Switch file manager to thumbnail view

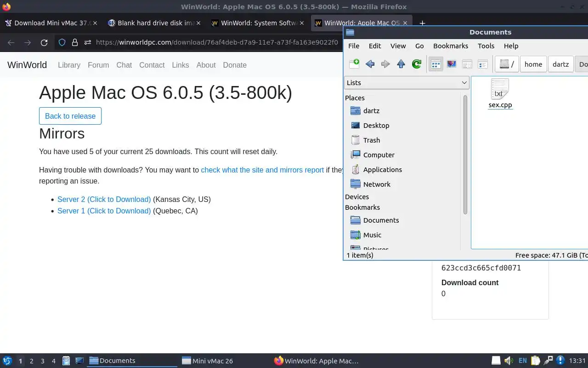tap(452, 64)
